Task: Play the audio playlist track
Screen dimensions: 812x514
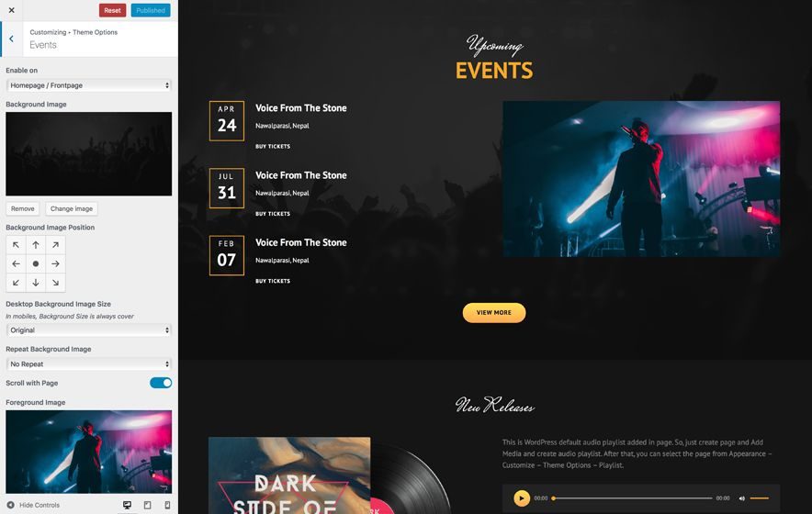Action: click(x=522, y=498)
